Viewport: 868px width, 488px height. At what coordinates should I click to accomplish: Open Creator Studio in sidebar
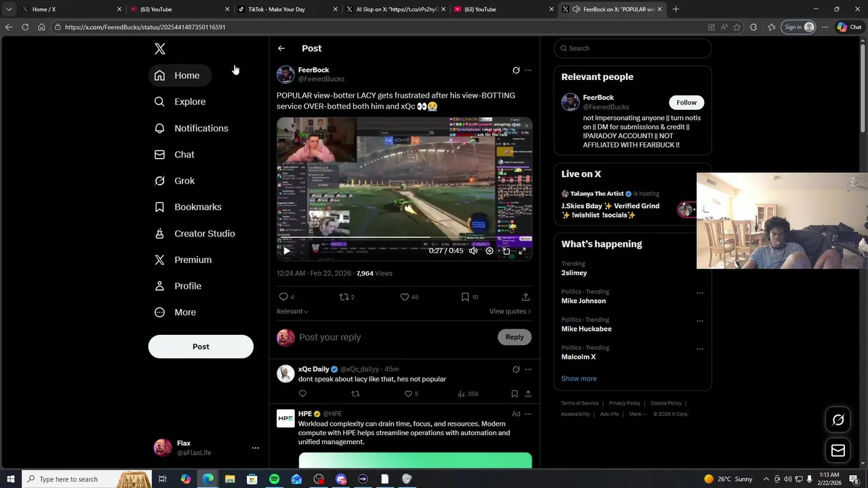[x=195, y=233]
